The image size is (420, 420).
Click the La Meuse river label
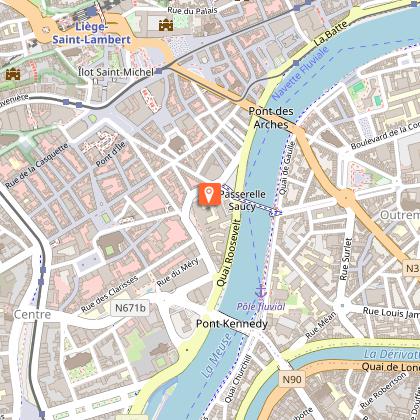(x=217, y=355)
